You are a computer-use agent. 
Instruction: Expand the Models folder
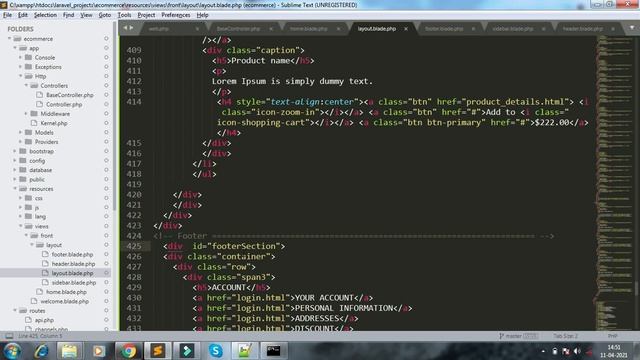click(21, 133)
